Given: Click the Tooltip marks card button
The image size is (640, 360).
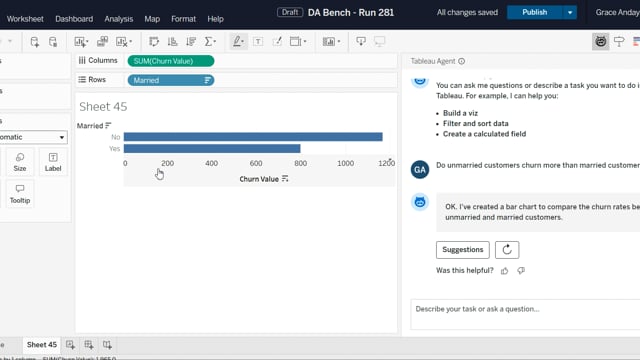Looking at the screenshot, I should click(20, 194).
